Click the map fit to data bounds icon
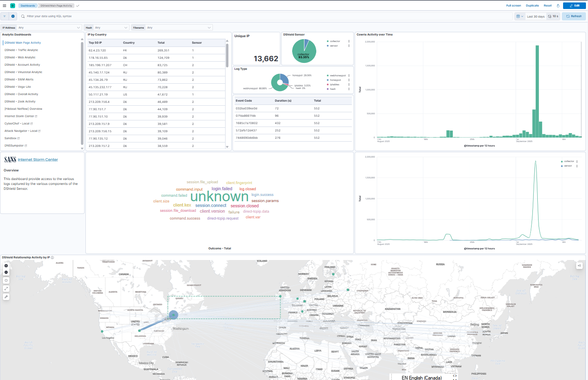 pos(6,289)
